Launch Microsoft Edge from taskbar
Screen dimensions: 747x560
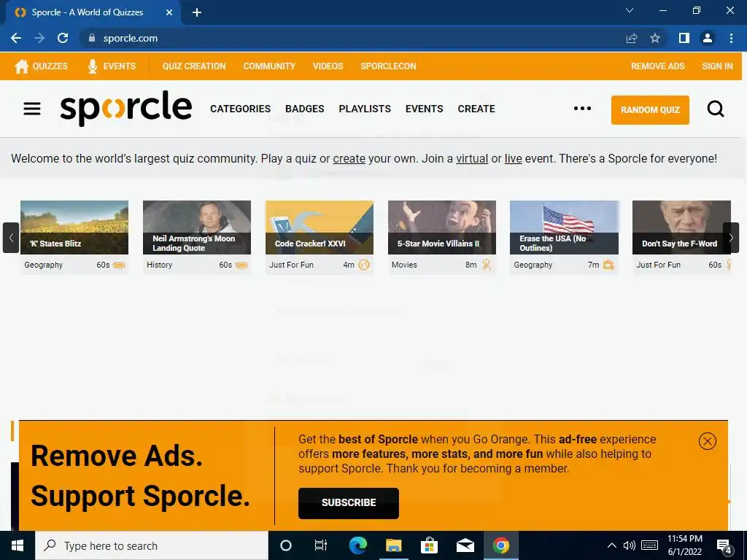[x=357, y=545]
